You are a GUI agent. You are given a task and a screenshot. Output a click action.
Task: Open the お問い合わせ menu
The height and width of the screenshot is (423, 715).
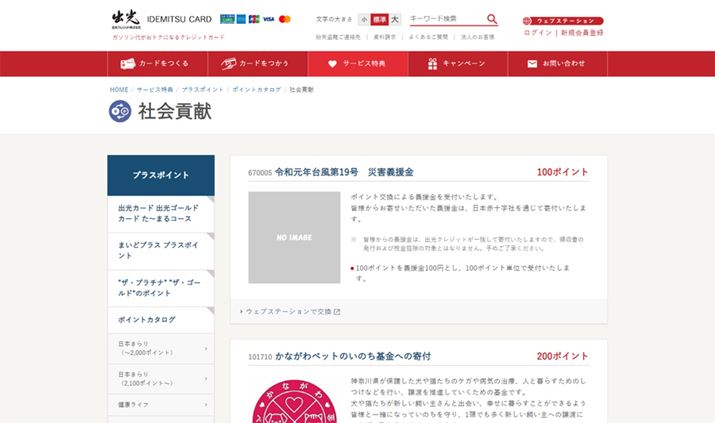558,64
